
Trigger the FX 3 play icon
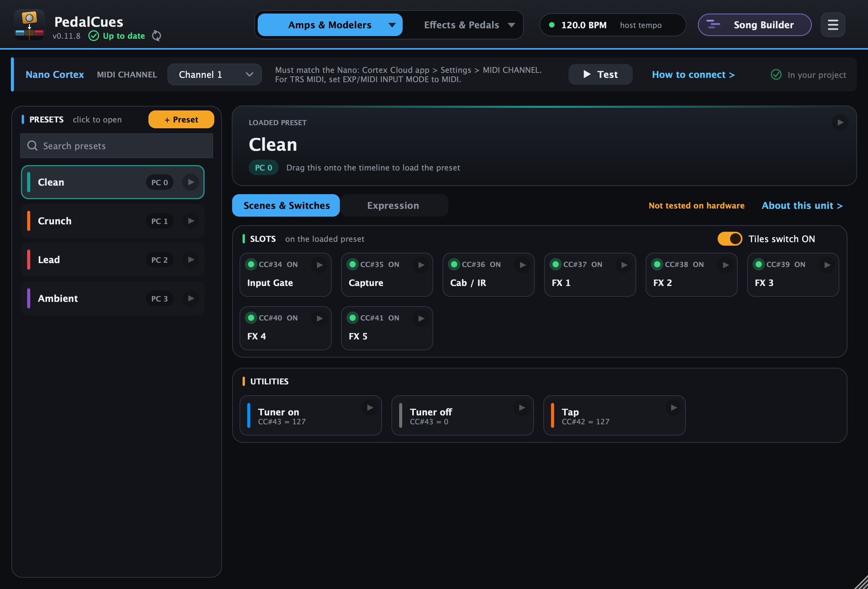(827, 265)
